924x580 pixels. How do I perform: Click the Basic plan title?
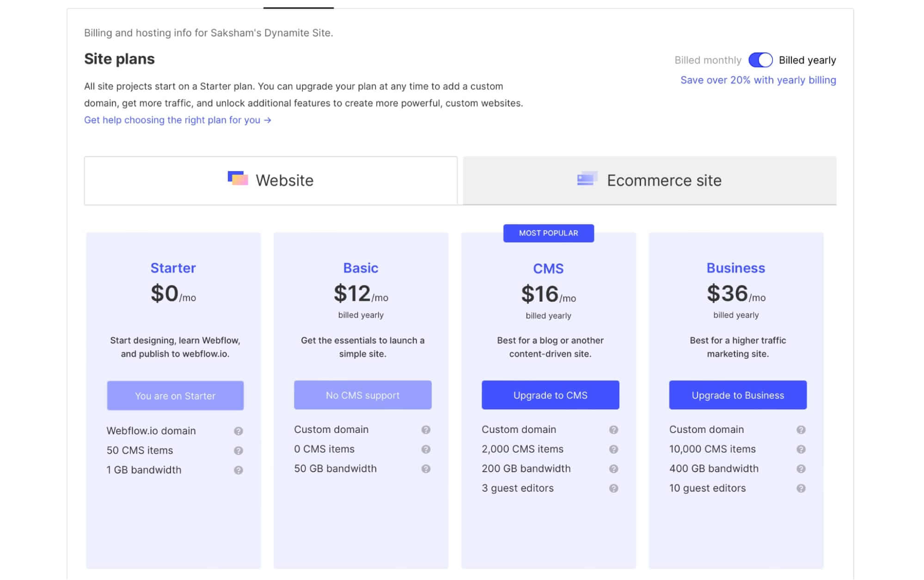(361, 268)
